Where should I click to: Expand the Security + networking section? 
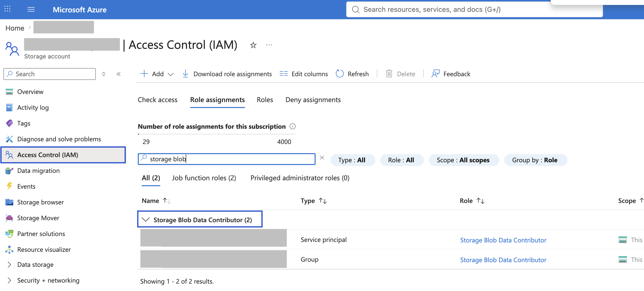(9, 280)
